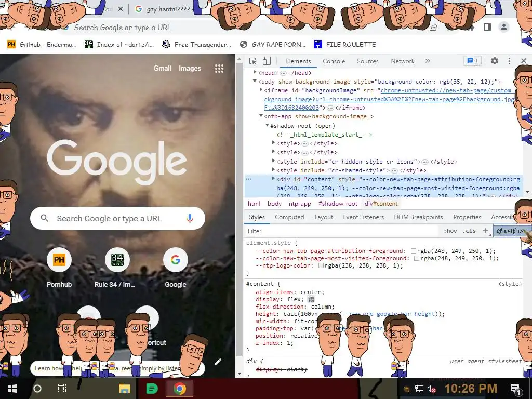Viewport: 532px width, 399px height.
Task: Click the color swatch for attribution-foreground rgba value
Action: tap(413, 251)
